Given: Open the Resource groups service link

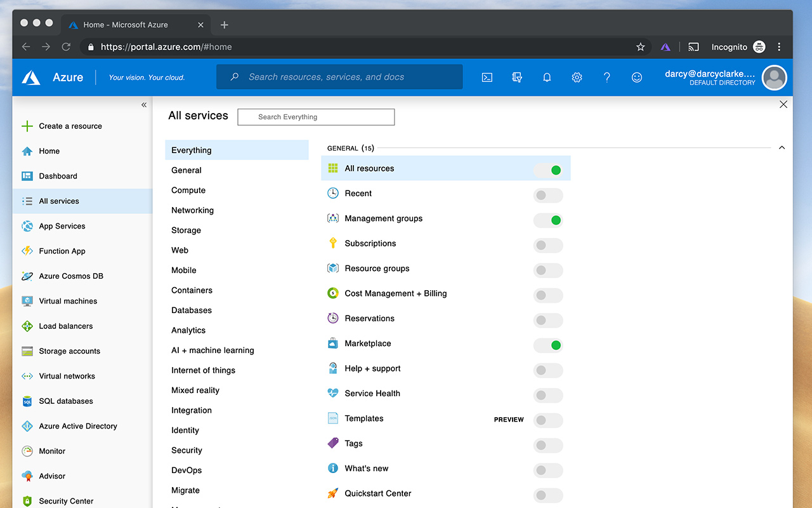Looking at the screenshot, I should click(x=377, y=269).
